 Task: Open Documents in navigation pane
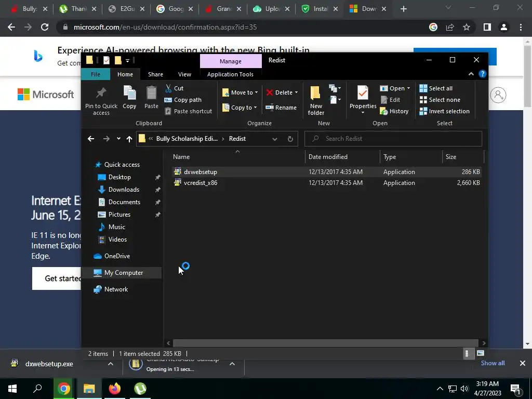coord(124,202)
